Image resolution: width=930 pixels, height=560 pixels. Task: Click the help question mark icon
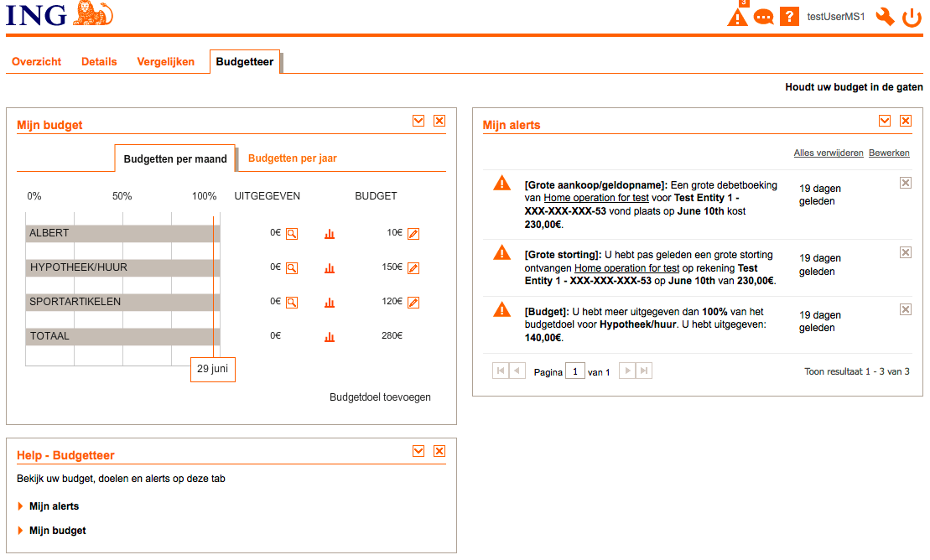click(x=788, y=17)
